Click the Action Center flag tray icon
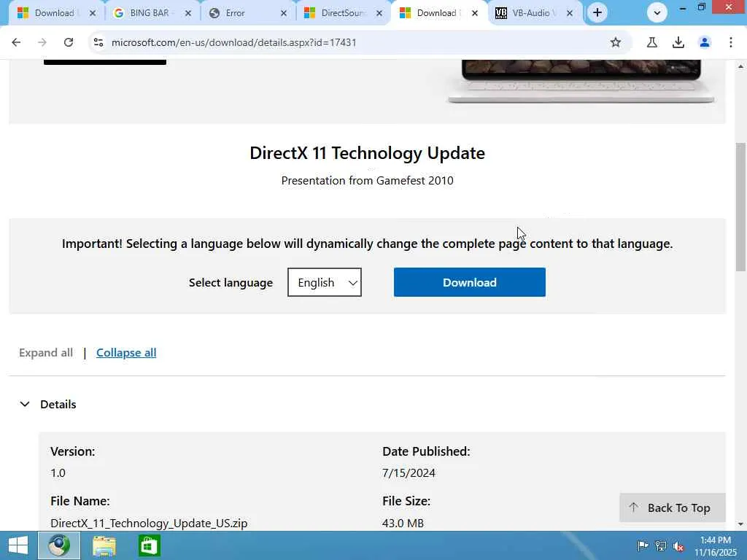 pos(643,545)
